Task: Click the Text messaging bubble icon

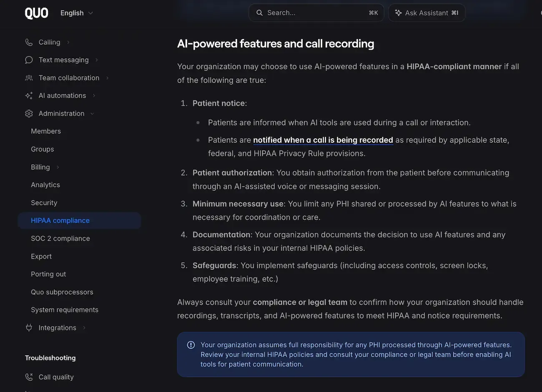Action: pos(29,60)
